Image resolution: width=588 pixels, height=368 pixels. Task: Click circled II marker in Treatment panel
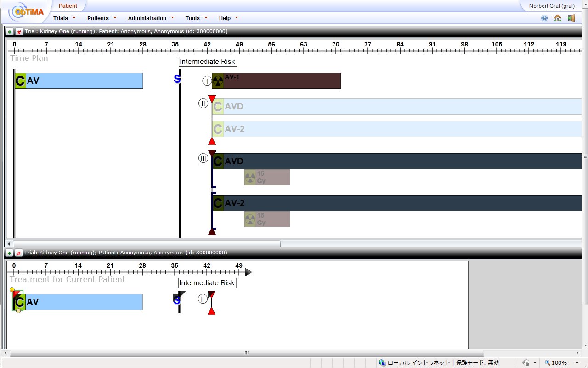pos(203,299)
